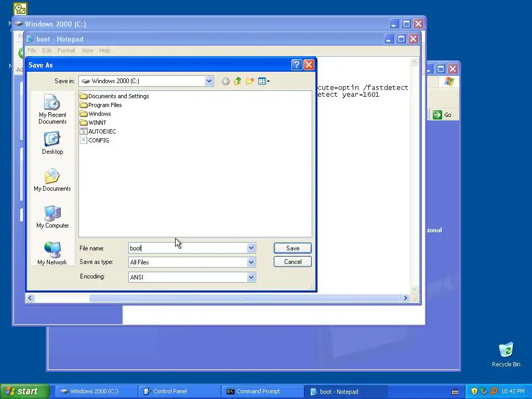Select My Computer in places bar

point(52,217)
